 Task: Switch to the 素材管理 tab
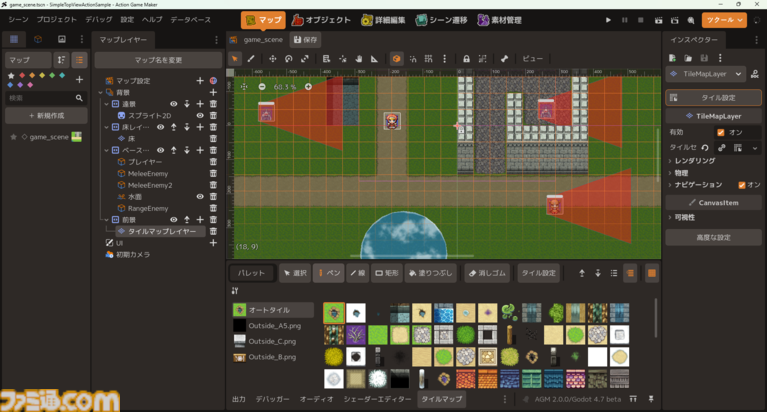click(x=499, y=20)
